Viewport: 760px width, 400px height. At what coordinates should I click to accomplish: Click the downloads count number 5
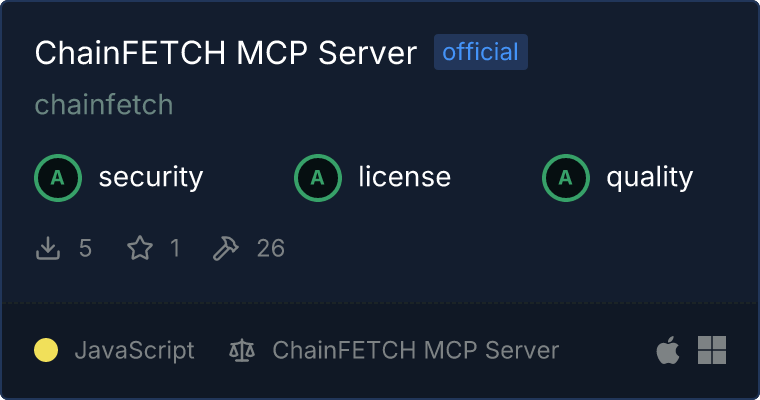point(85,248)
